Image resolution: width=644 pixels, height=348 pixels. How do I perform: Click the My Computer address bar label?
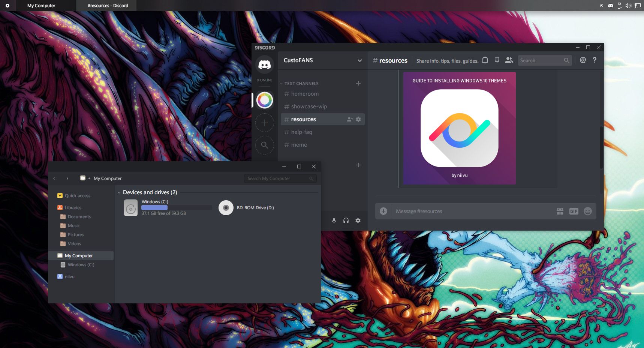click(108, 178)
